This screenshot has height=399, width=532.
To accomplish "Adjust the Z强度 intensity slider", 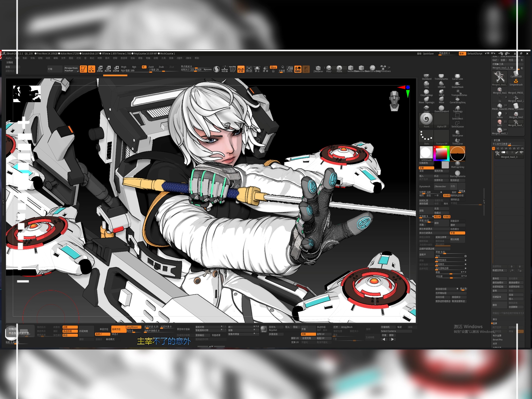I will click(163, 70).
